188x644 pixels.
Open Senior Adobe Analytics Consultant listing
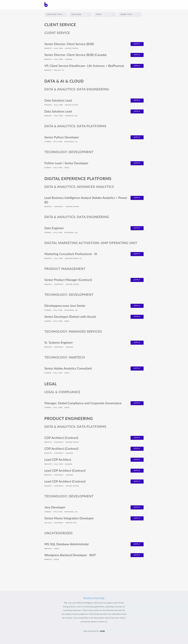(x=68, y=368)
